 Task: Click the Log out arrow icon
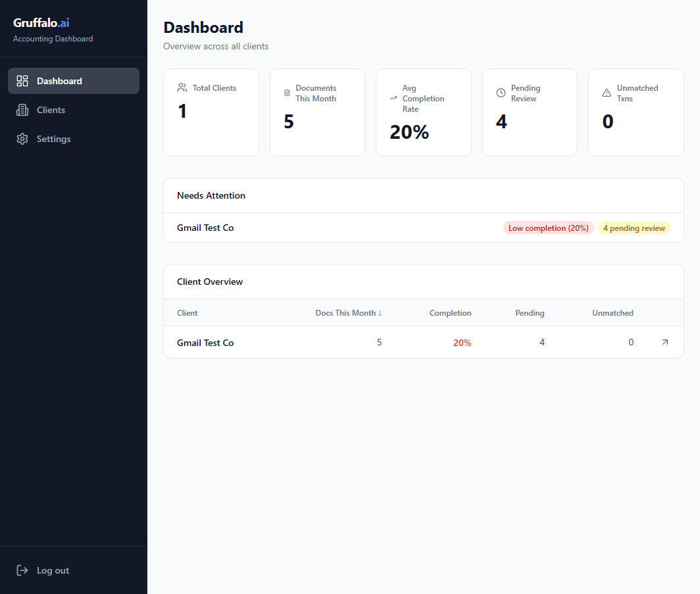[x=22, y=570]
